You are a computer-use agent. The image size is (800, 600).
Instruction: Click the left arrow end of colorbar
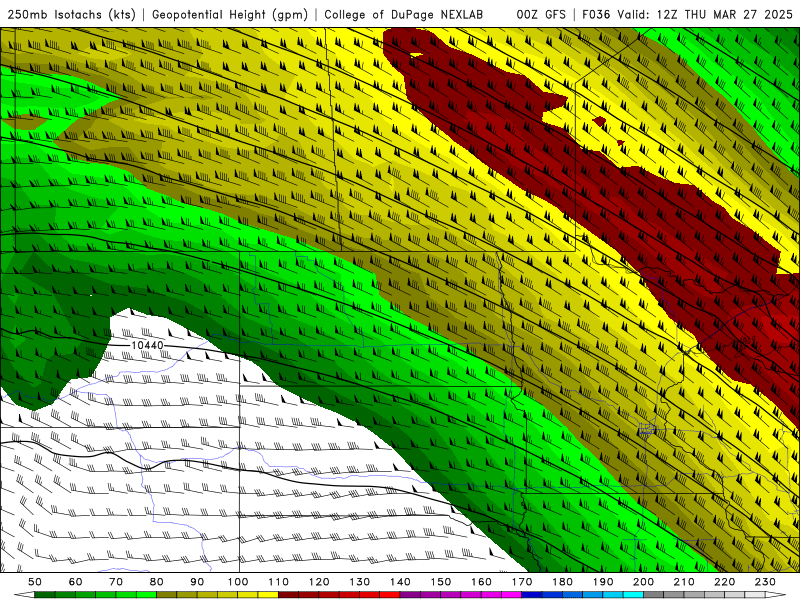click(x=24, y=595)
